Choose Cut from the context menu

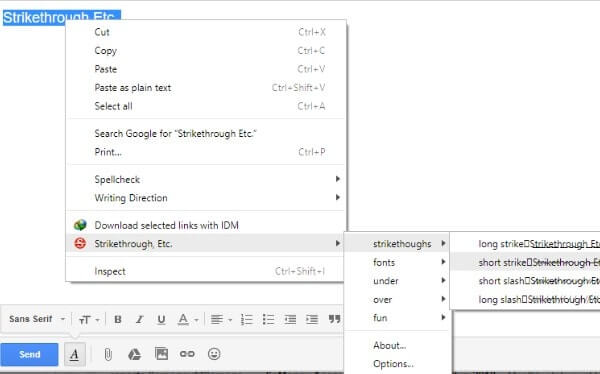pyautogui.click(x=206, y=32)
